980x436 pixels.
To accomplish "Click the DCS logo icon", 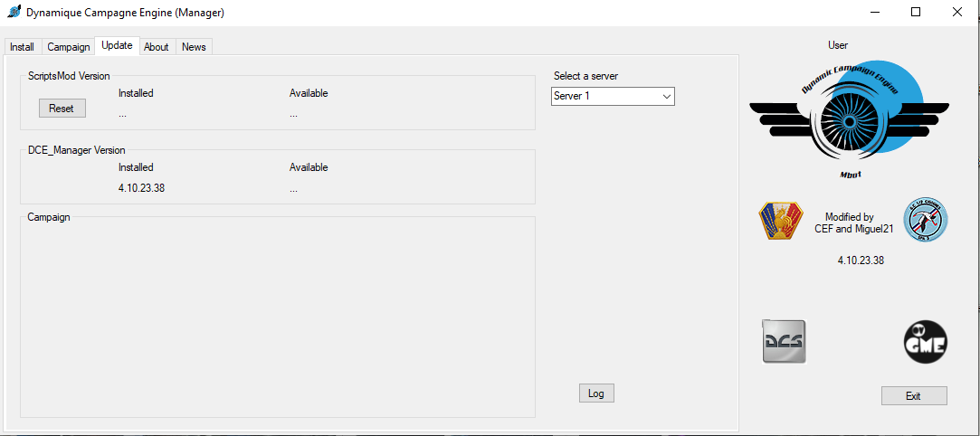I will pyautogui.click(x=785, y=342).
